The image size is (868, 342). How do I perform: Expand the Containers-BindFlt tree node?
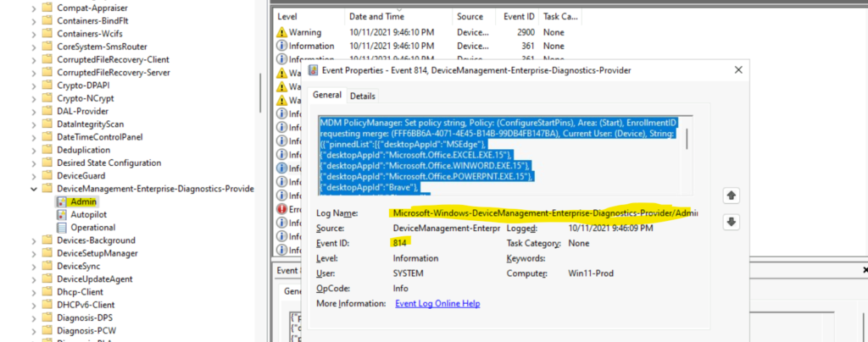point(34,21)
